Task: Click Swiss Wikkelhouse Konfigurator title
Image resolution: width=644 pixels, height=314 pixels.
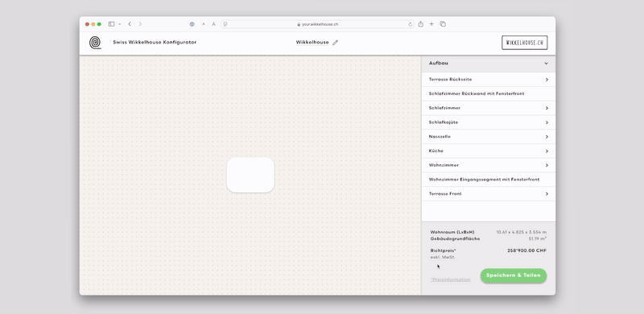Action: click(155, 43)
